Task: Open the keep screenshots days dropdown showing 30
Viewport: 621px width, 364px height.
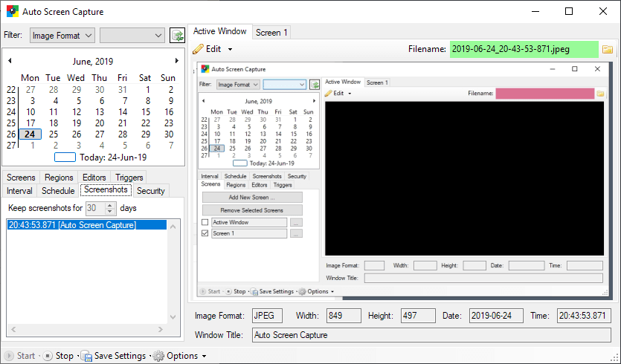Action: pyautogui.click(x=100, y=208)
